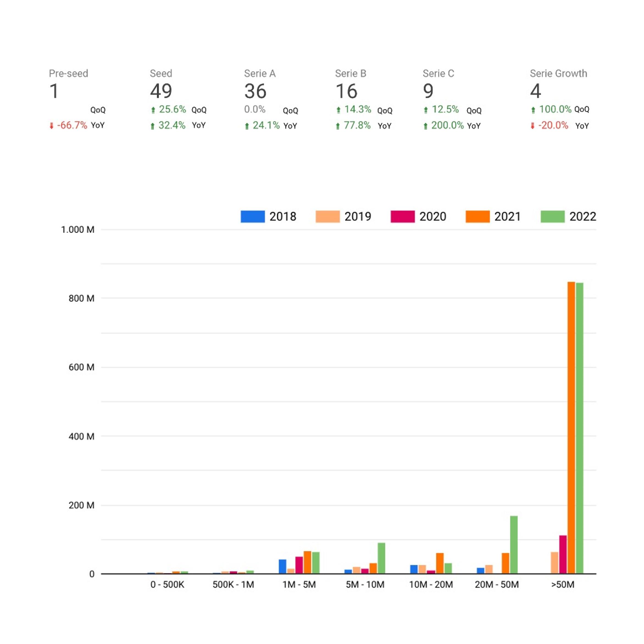Click the green 2022 bar in 20M - 50M

514,544
